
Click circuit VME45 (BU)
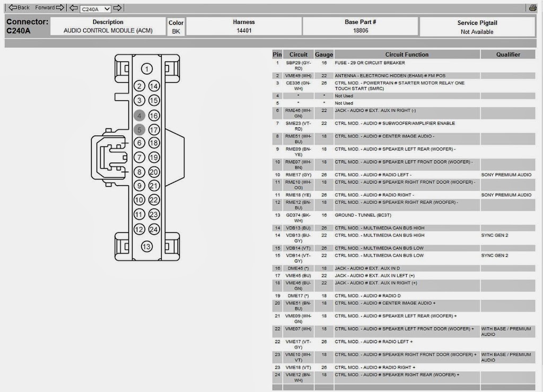click(x=298, y=276)
